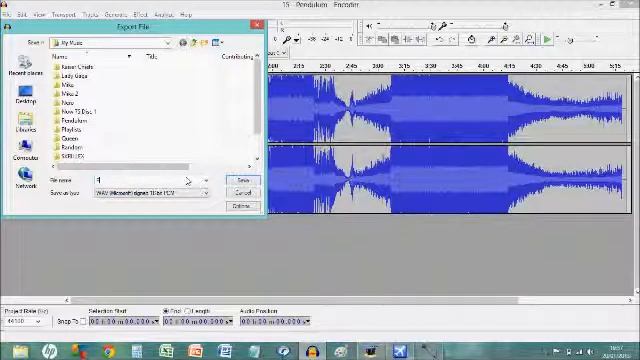The width and height of the screenshot is (640, 360).
Task: Open the Transport menu
Action: [63, 15]
